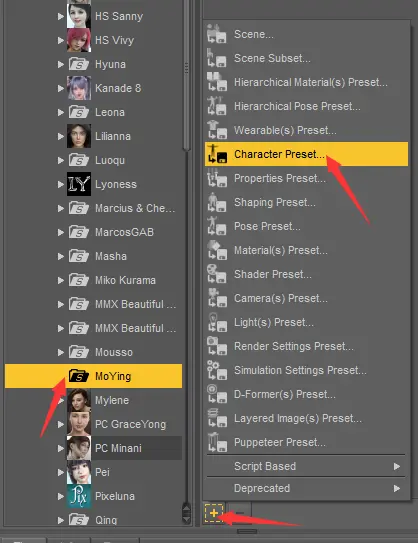Choose Shaping Preset... menu entry

coord(306,202)
